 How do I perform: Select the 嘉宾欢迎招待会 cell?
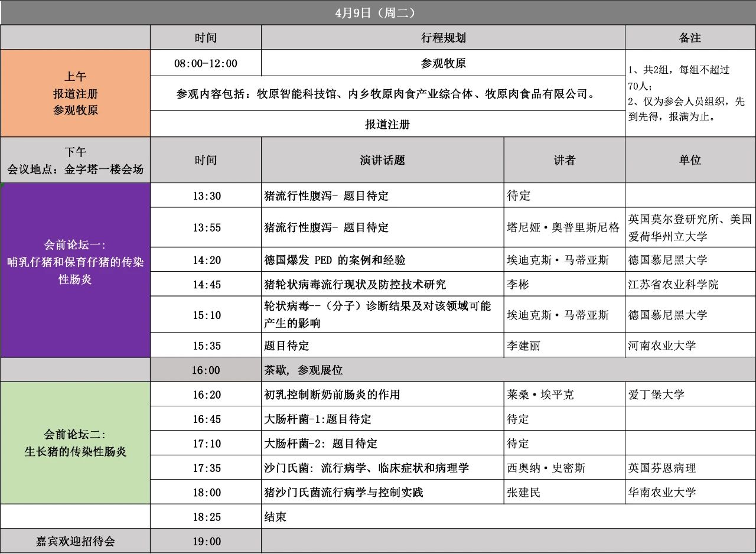(x=76, y=541)
